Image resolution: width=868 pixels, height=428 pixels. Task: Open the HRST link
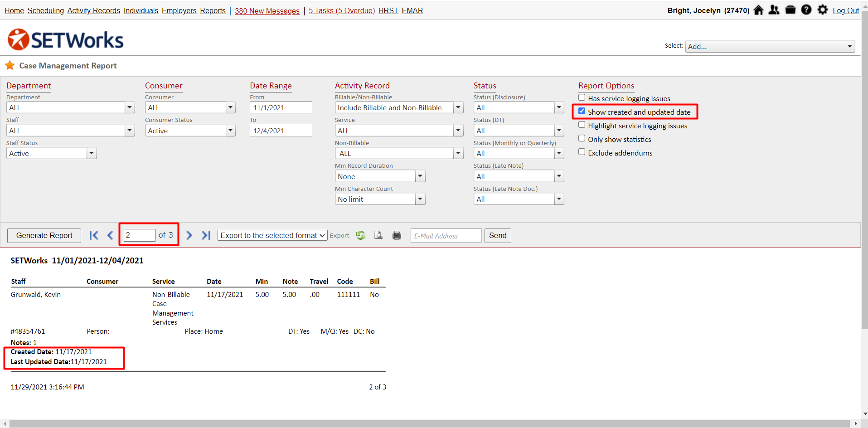tap(388, 10)
